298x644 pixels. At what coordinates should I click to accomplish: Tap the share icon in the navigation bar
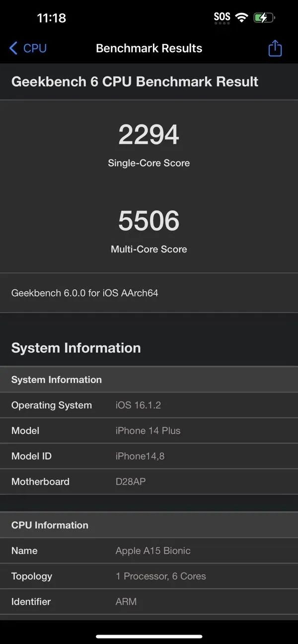coord(275,49)
